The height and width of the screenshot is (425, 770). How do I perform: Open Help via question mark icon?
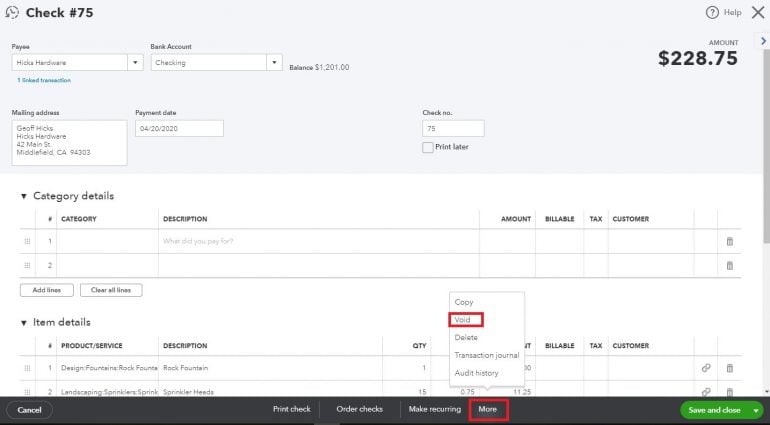point(712,12)
